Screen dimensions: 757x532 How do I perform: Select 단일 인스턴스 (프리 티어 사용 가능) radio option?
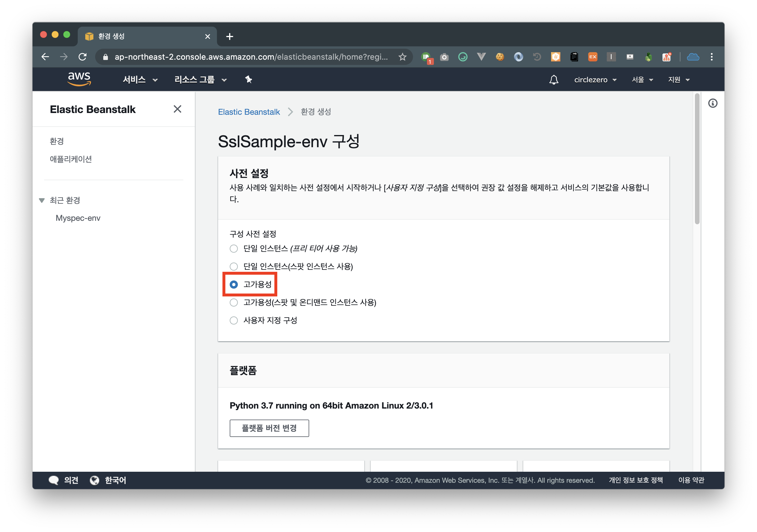[234, 248]
